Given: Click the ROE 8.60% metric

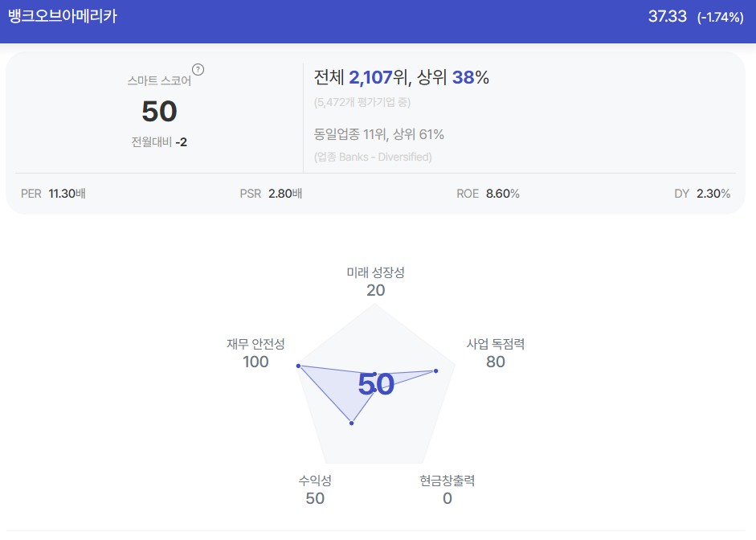Looking at the screenshot, I should 488,194.
